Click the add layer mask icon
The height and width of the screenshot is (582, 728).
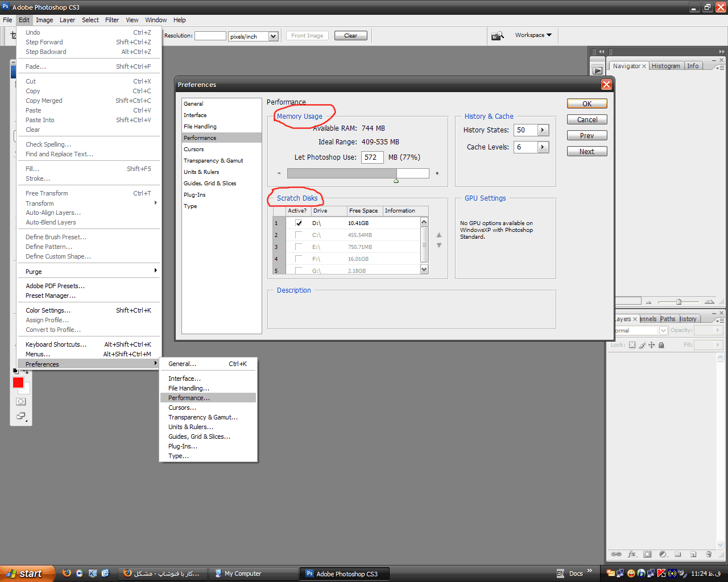[647, 554]
